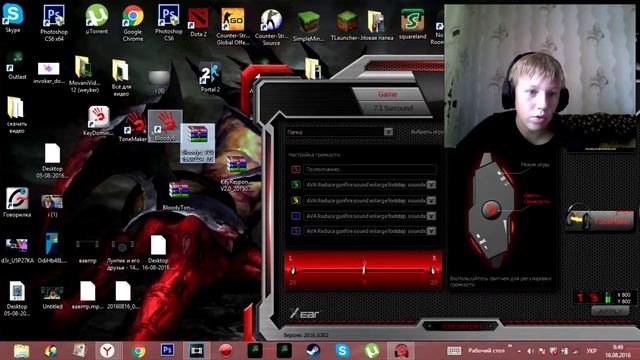The image size is (640, 360).
Task: Select the ToneMaker desktop shortcut
Action: pyautogui.click(x=133, y=127)
